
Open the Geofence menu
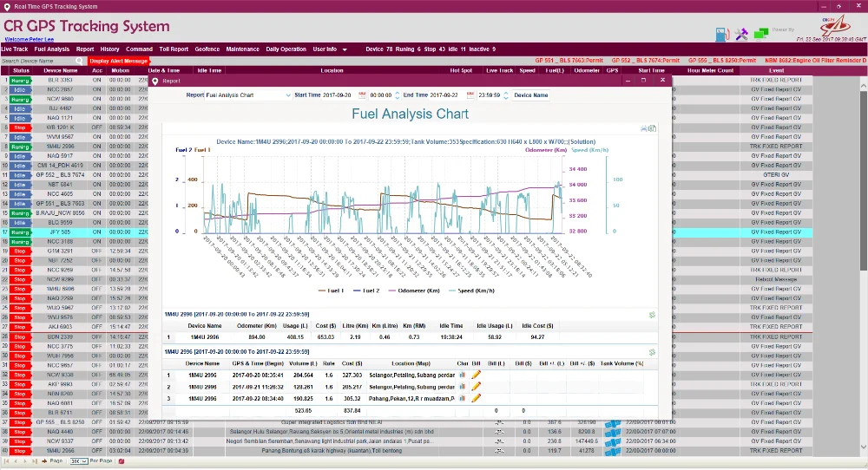207,49
